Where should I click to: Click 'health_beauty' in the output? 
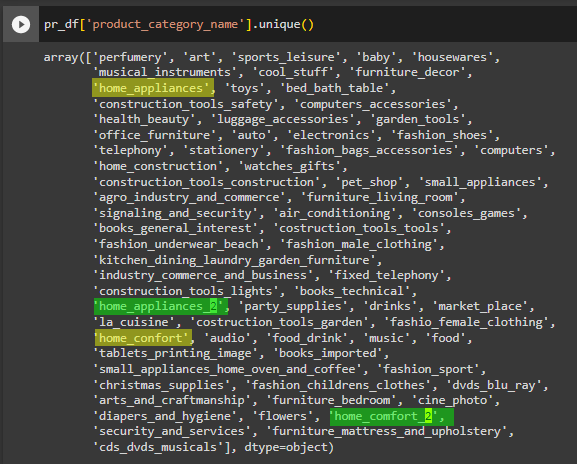144,119
